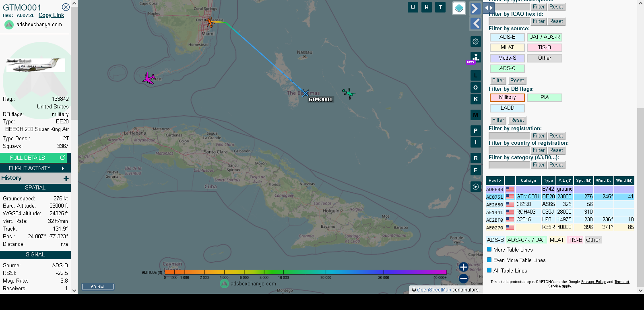
Task: Open the aircraft photo thumbnail
Action: point(36,65)
